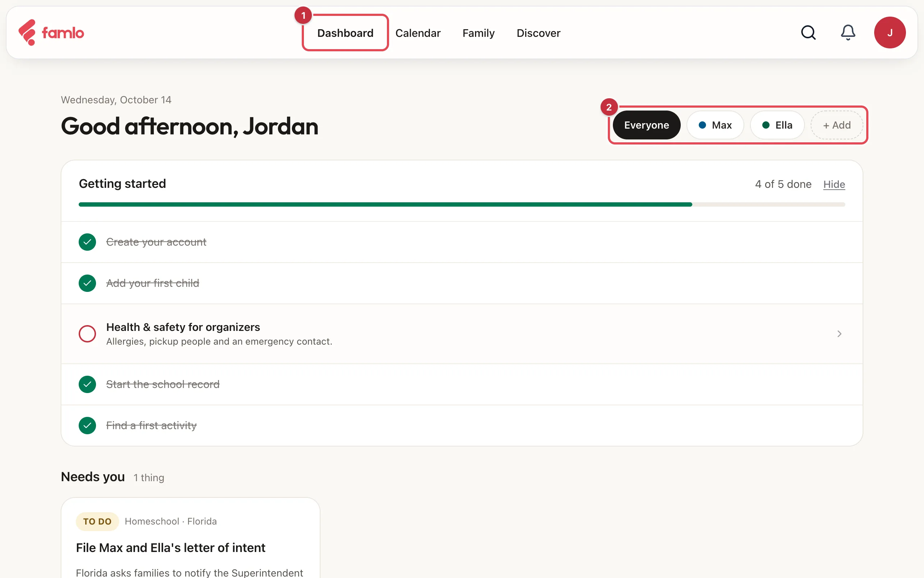Open the Dashboard tab
The image size is (924, 578).
coord(345,33)
